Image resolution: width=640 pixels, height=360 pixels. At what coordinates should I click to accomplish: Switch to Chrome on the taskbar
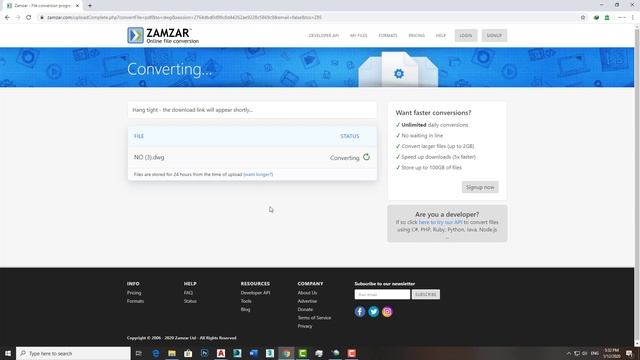point(286,353)
